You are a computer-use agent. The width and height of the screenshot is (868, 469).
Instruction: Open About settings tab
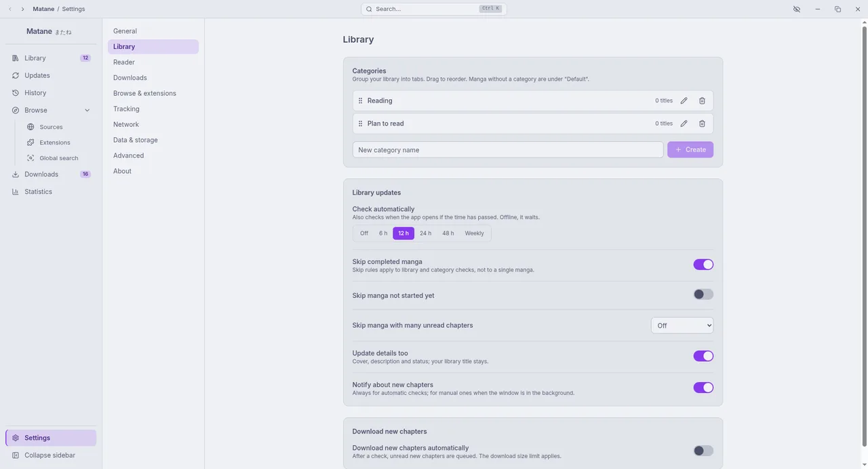pyautogui.click(x=153, y=172)
